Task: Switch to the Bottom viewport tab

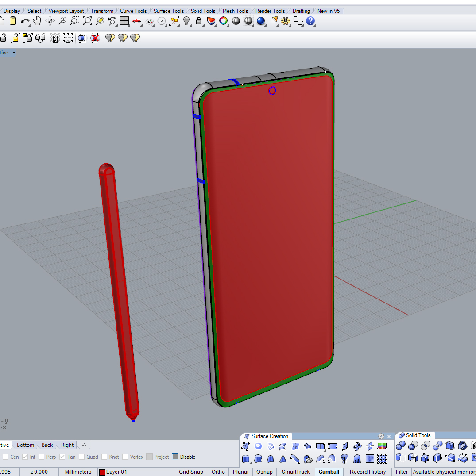Action: (x=25, y=445)
